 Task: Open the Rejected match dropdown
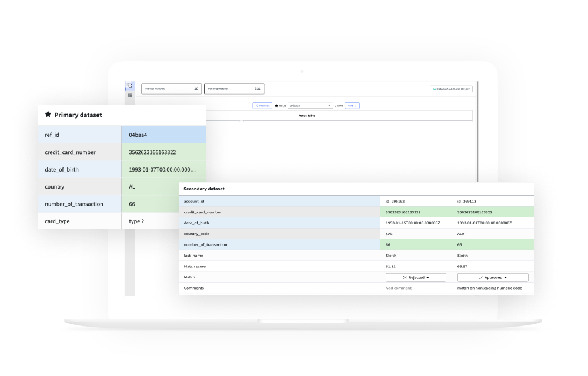[x=416, y=277]
